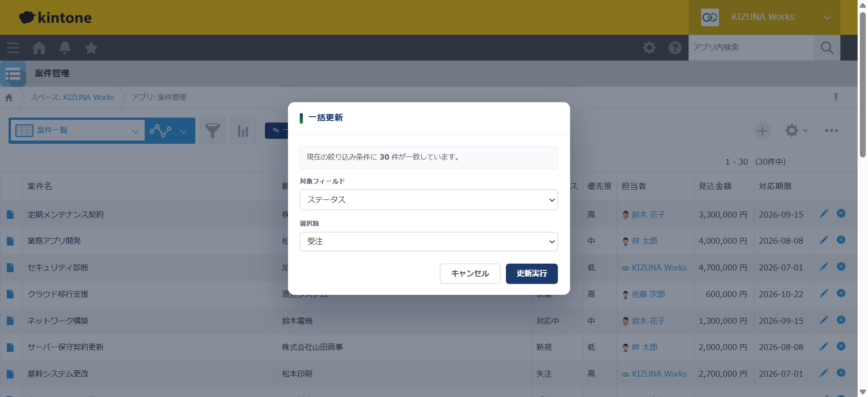Edit the クラウド移行支援 record
Image resolution: width=868 pixels, height=397 pixels.
tap(824, 293)
